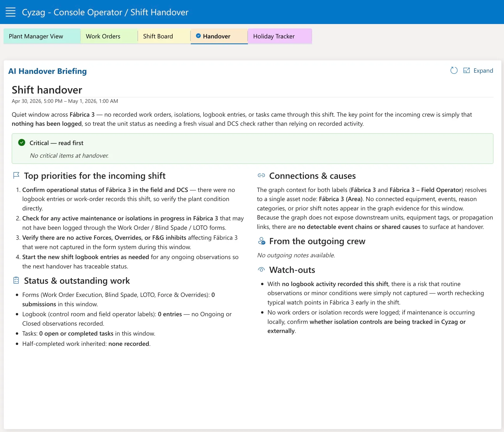Click the AI Handover Briefing heading
The image size is (504, 432).
tap(47, 71)
